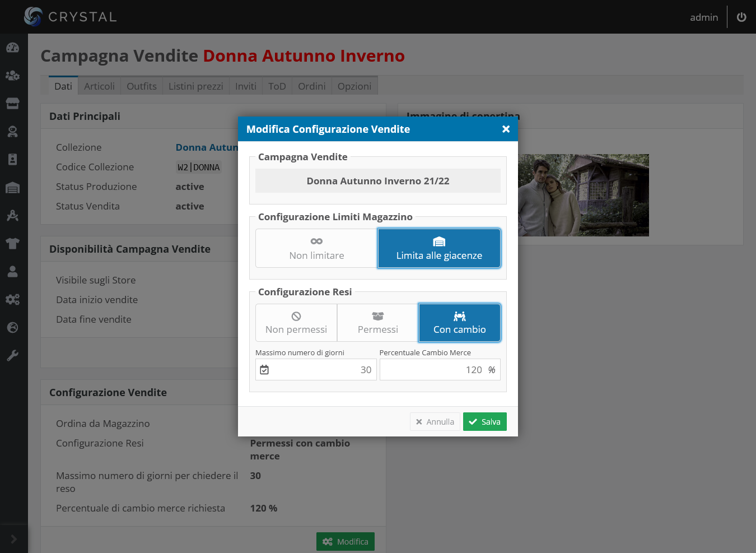The image size is (756, 553).
Task: Click the drafting compass icon in sidebar
Action: pos(13,216)
